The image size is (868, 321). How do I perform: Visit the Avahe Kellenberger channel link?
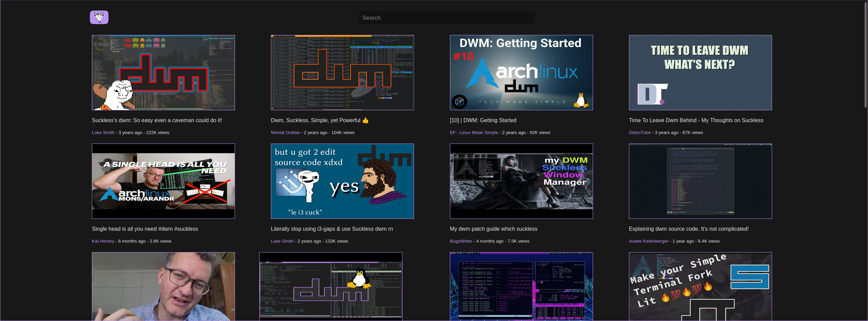coord(649,241)
